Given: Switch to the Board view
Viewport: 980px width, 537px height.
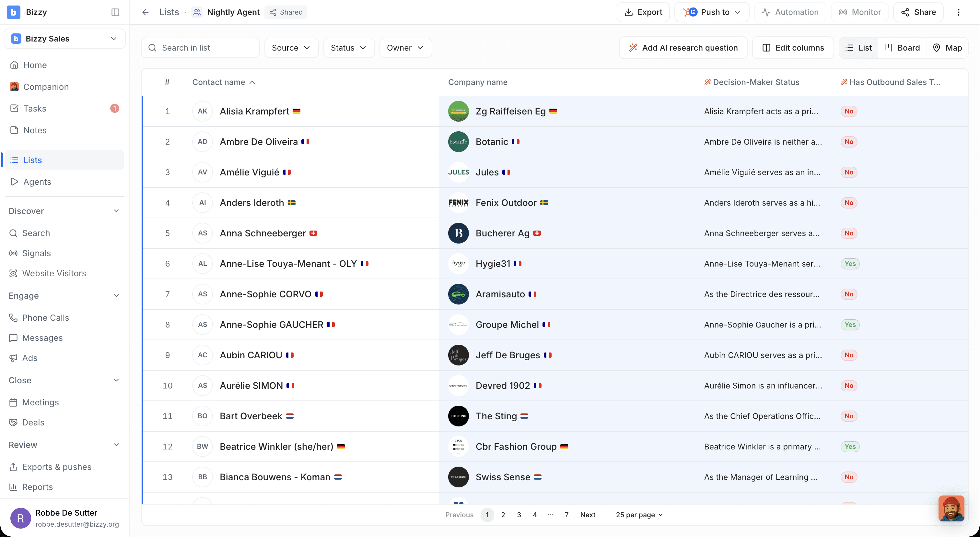Looking at the screenshot, I should pos(902,48).
